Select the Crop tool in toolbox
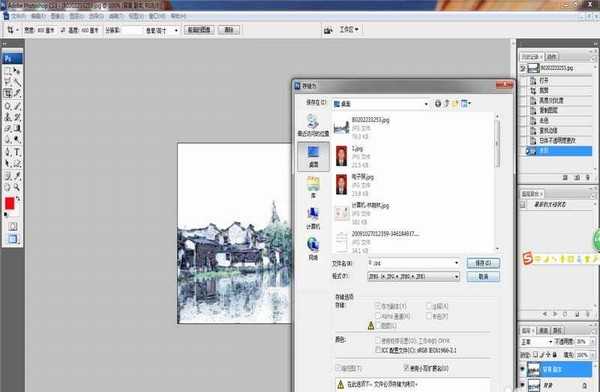The image size is (600, 392). [x=8, y=93]
